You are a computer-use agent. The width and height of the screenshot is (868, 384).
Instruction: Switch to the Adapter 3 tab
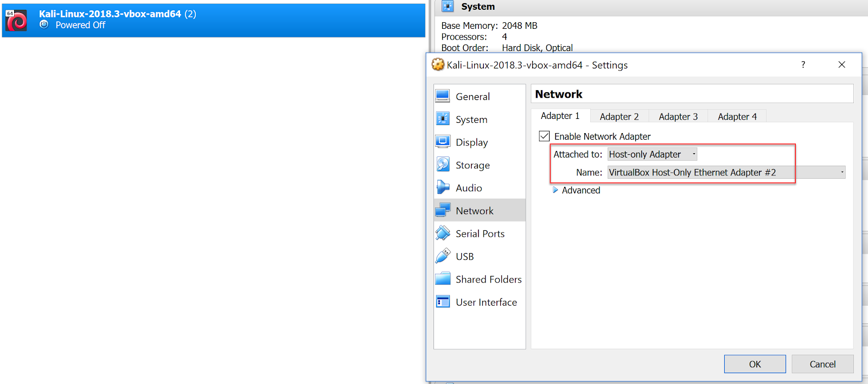678,116
